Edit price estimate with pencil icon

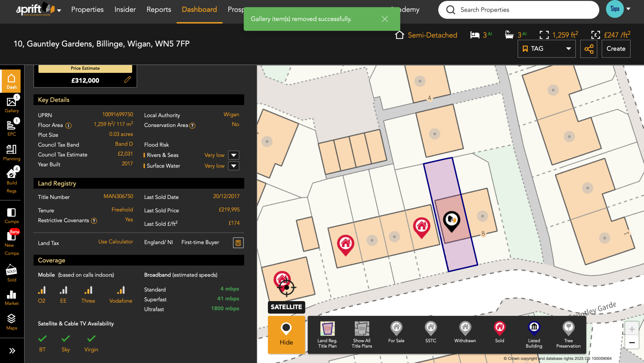127,80
